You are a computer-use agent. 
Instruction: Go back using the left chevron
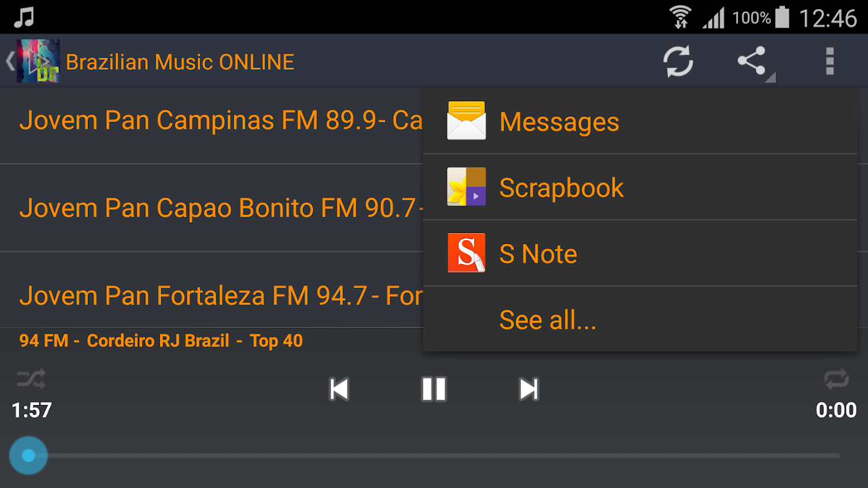coord(10,62)
